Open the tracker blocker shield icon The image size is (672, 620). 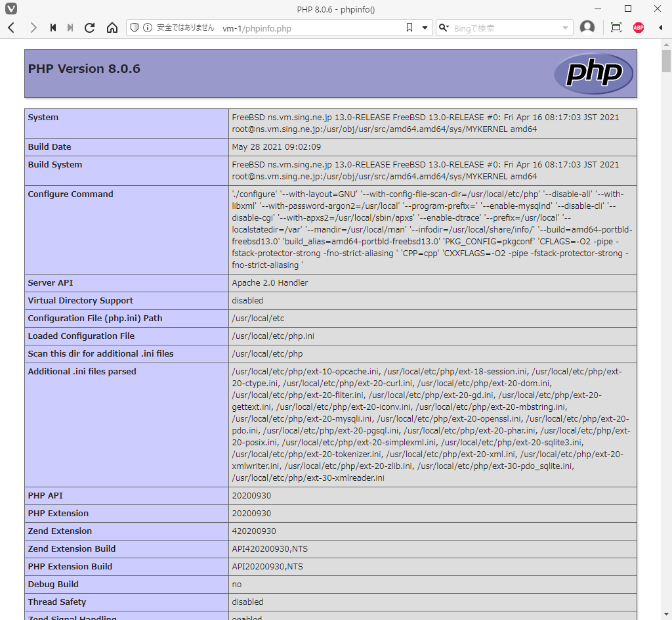(135, 28)
